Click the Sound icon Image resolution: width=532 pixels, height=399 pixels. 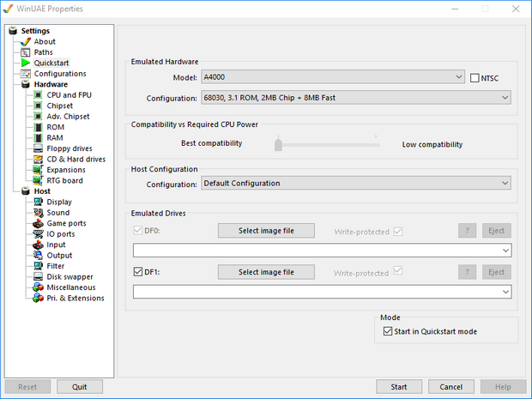[x=38, y=213]
